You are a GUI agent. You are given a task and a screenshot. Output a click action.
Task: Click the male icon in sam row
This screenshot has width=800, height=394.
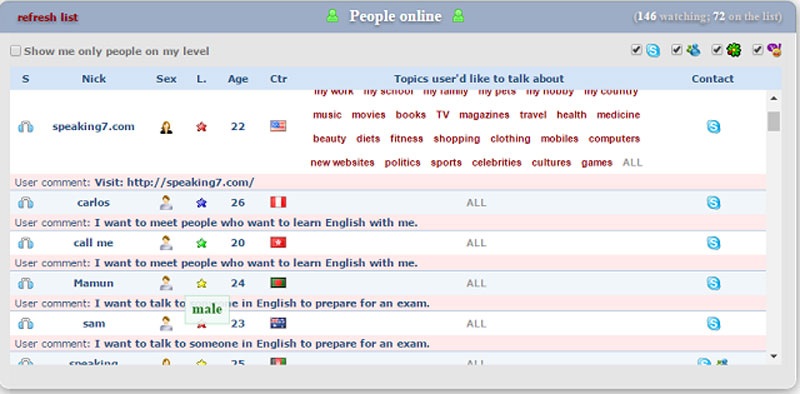(166, 324)
